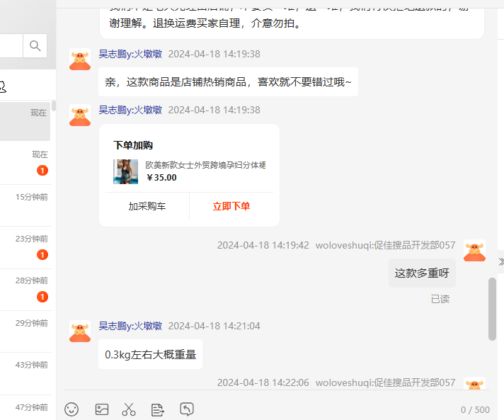
Task: Select message bubble 这款多重呀
Action: pos(422,273)
